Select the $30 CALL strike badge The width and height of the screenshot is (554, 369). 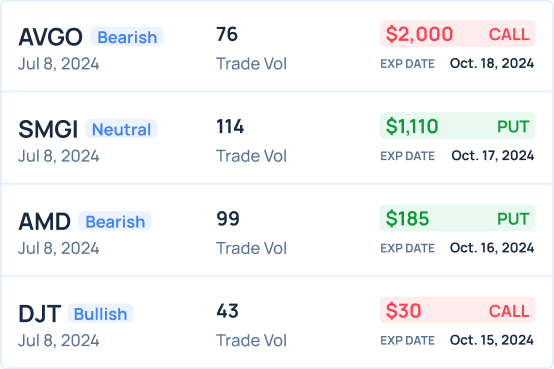(458, 311)
